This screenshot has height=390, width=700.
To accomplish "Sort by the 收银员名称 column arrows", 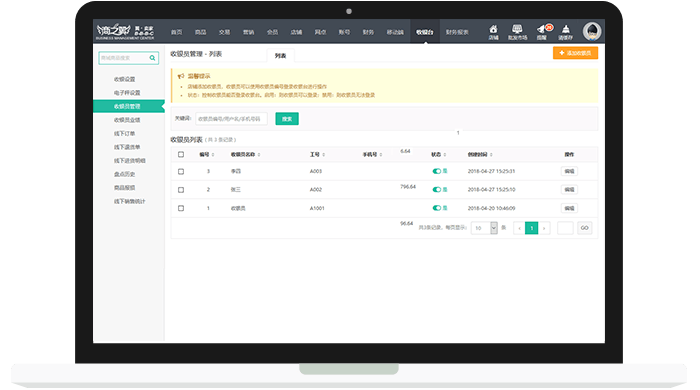I will click(x=259, y=155).
